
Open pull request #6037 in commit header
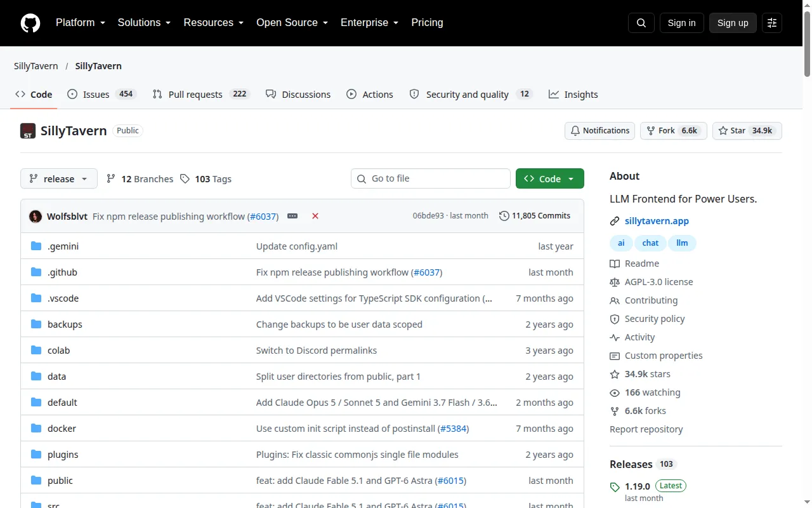(x=263, y=217)
